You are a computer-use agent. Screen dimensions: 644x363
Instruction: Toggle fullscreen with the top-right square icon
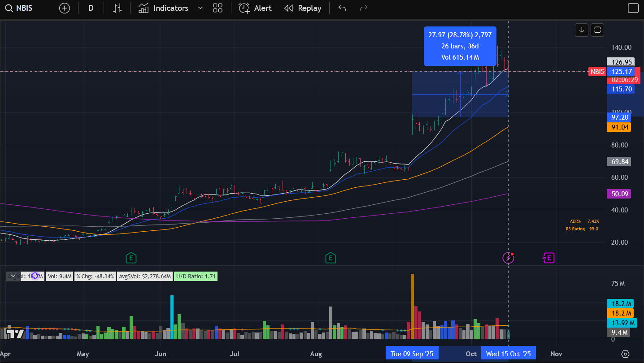click(x=633, y=8)
